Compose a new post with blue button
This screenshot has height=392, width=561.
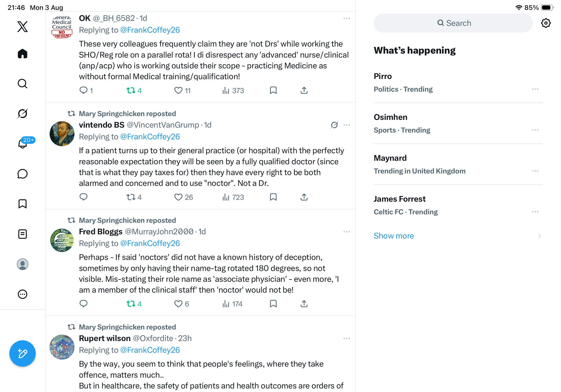click(23, 353)
